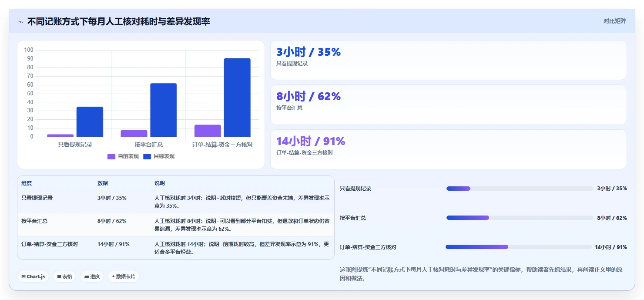Click the blue bar for 按平台汇总
Image resolution: width=644 pixels, height=300 pixels.
pos(164,110)
